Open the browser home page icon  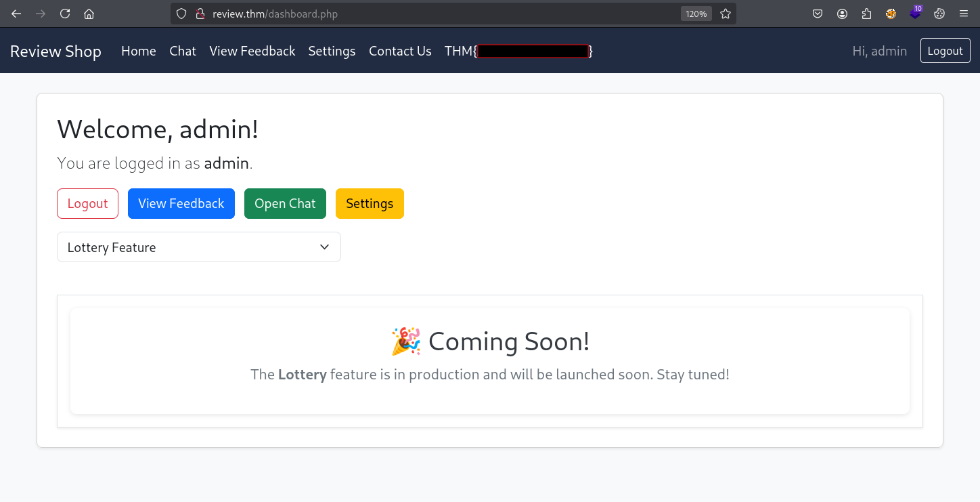[89, 14]
